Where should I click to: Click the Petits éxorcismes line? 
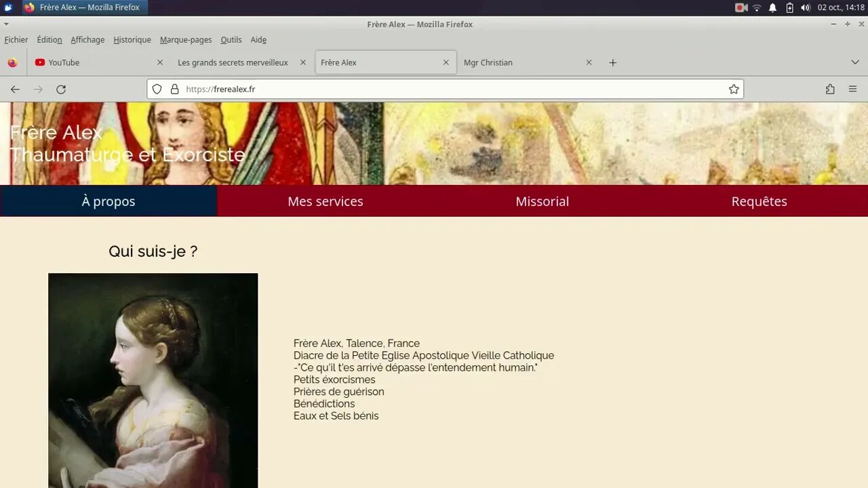point(334,380)
